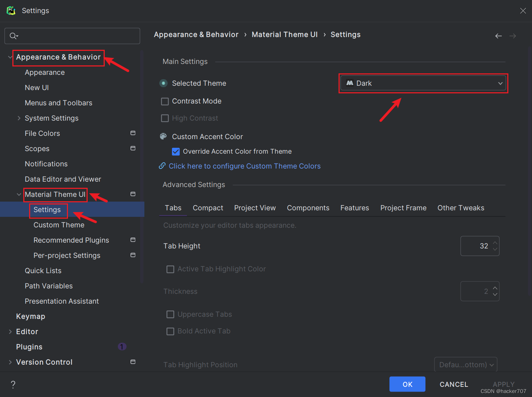Click the palette icon beside Custom Accent Color
The width and height of the screenshot is (532, 397).
point(164,137)
